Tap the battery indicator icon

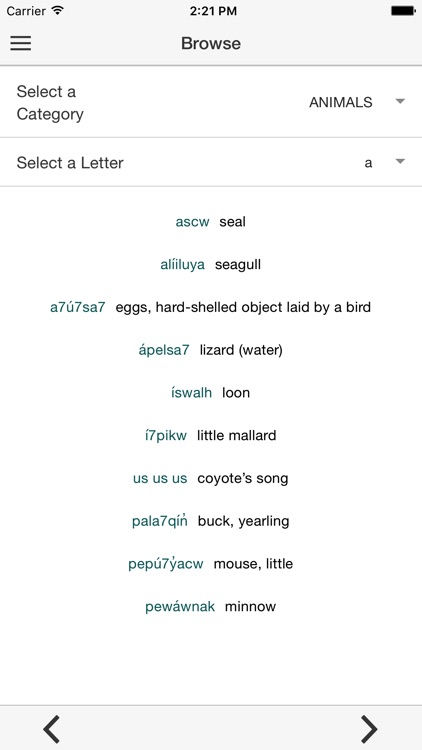click(403, 11)
